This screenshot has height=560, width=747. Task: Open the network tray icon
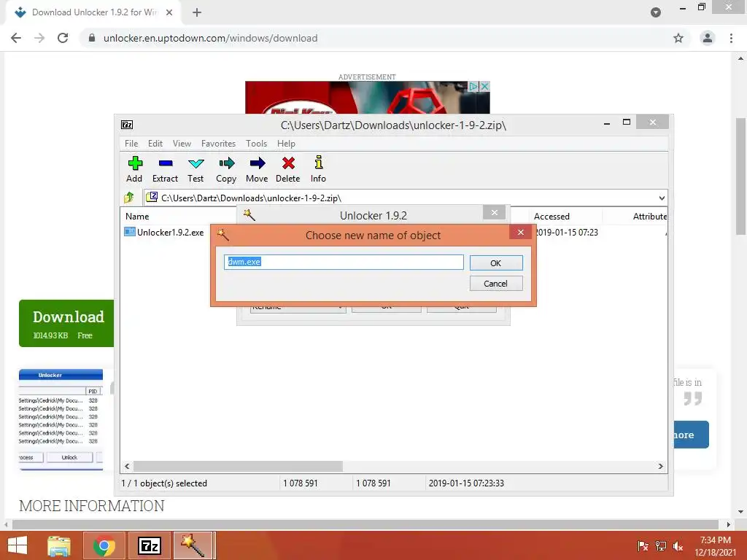661,546
